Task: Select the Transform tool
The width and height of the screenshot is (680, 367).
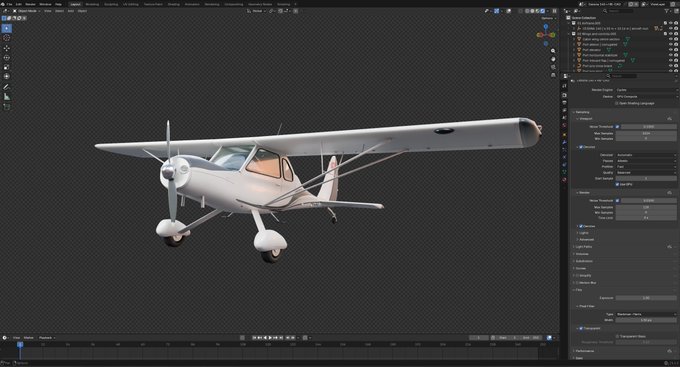Action: [x=7, y=76]
